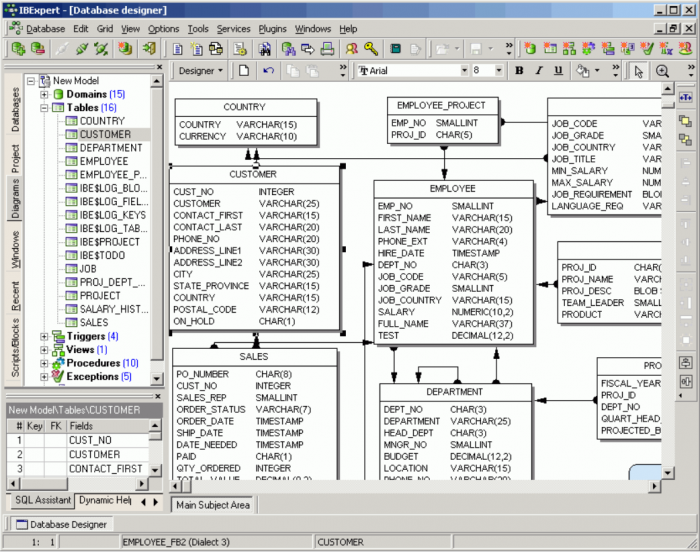
Task: Click the New diagram blank page icon
Action: tap(244, 71)
